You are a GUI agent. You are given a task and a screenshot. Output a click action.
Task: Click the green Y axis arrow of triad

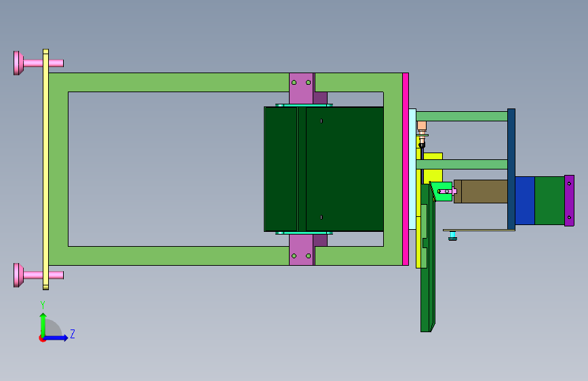(43, 324)
